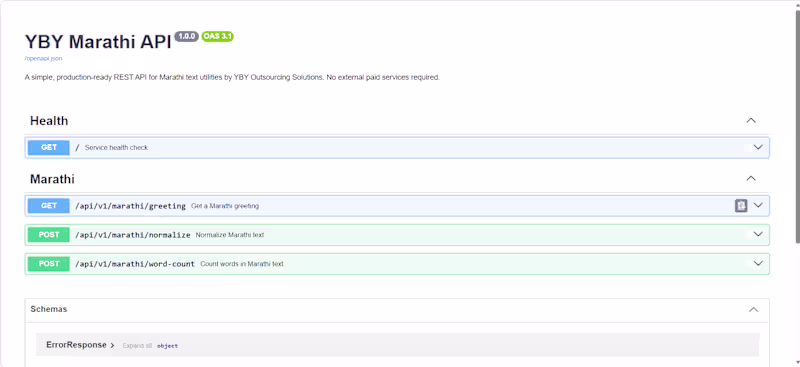Click the 'Count words in Marathi text' description
This screenshot has width=800, height=367.
242,264
